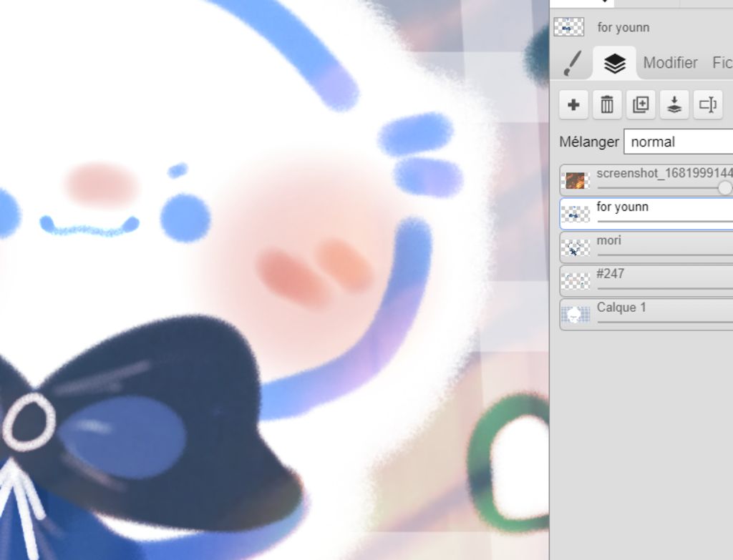Click the #247 layer opacity slider
This screenshot has width=733, height=560.
tap(665, 289)
